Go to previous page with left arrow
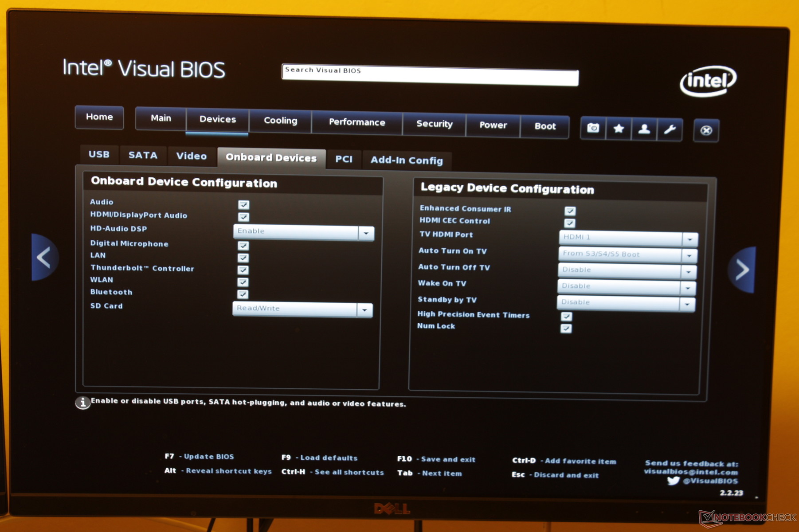 coord(44,258)
